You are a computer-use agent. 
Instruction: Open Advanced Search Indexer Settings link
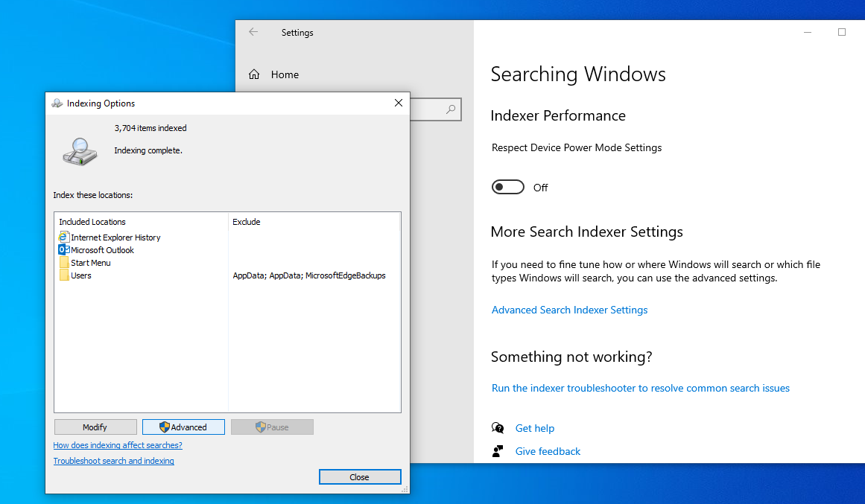coord(569,310)
